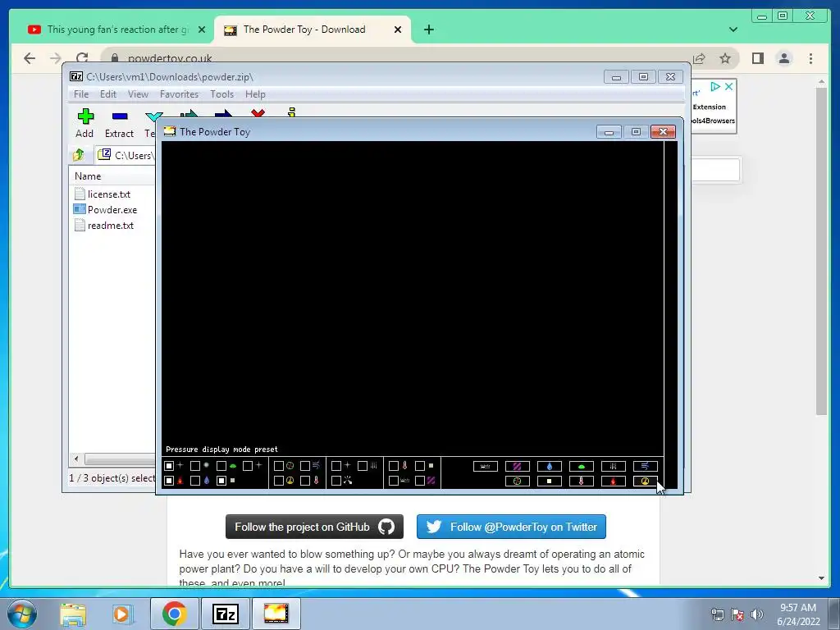This screenshot has height=630, width=840.
Task: Enable the checkbox beside the green blob icon
Action: [x=221, y=466]
